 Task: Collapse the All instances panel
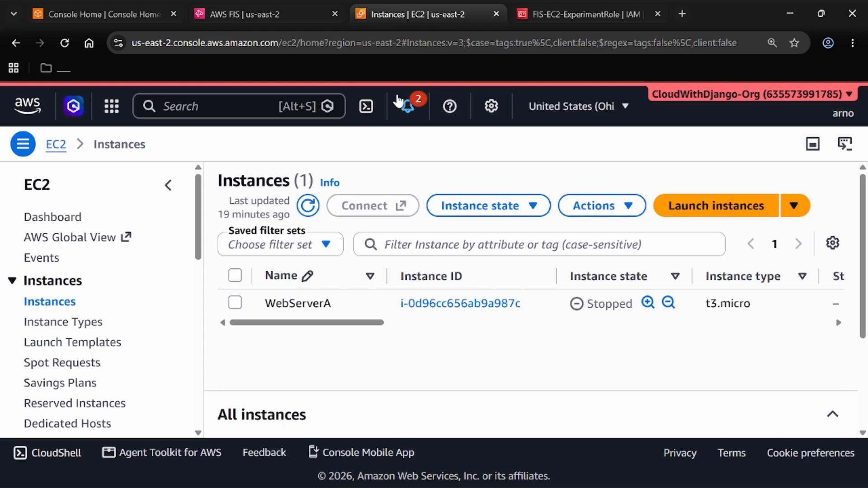click(x=832, y=414)
